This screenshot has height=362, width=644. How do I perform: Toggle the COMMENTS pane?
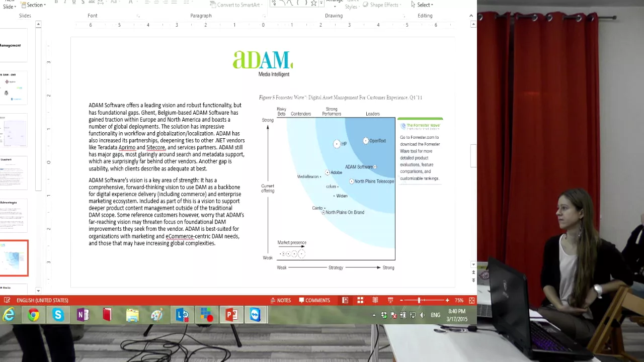tap(314, 300)
